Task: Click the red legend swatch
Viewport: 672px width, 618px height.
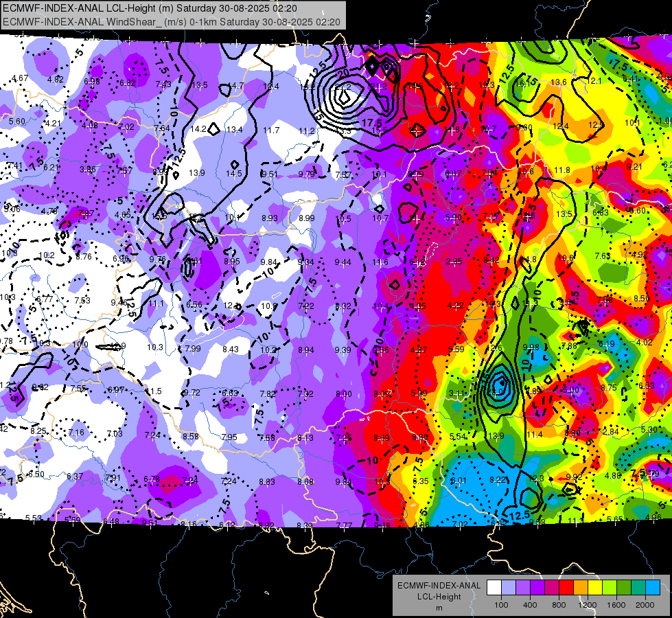Action: [x=566, y=588]
